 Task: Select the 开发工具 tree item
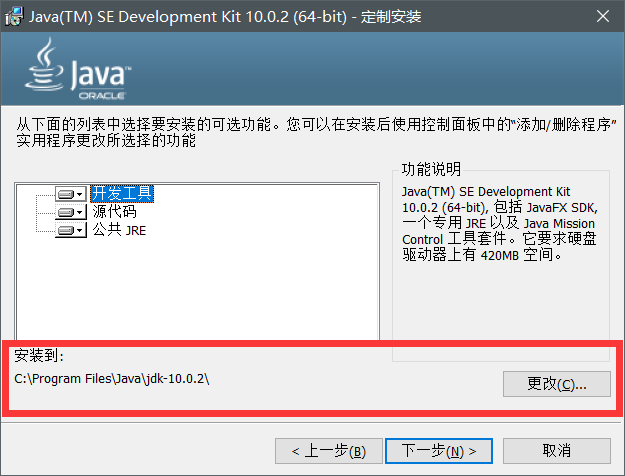(x=122, y=194)
